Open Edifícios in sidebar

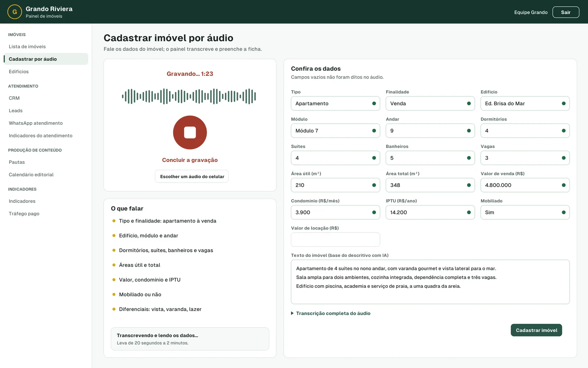coord(46,72)
